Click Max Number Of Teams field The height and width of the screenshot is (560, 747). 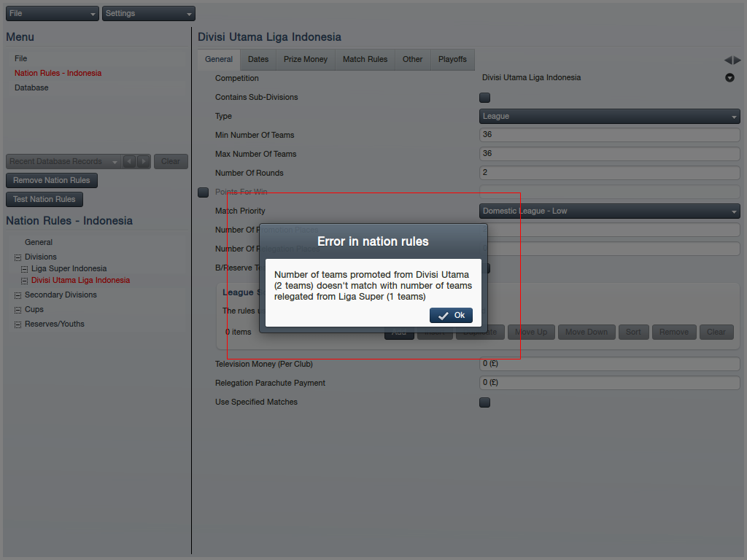(x=609, y=154)
